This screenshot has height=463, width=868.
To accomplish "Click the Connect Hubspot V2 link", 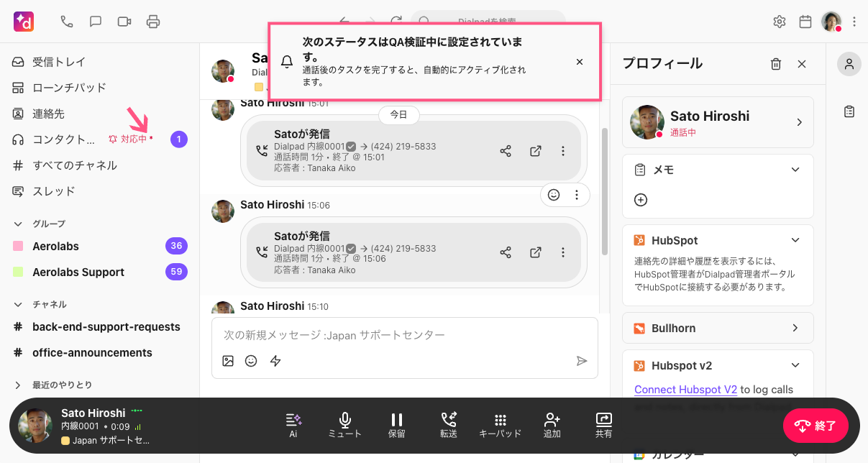I will [685, 389].
